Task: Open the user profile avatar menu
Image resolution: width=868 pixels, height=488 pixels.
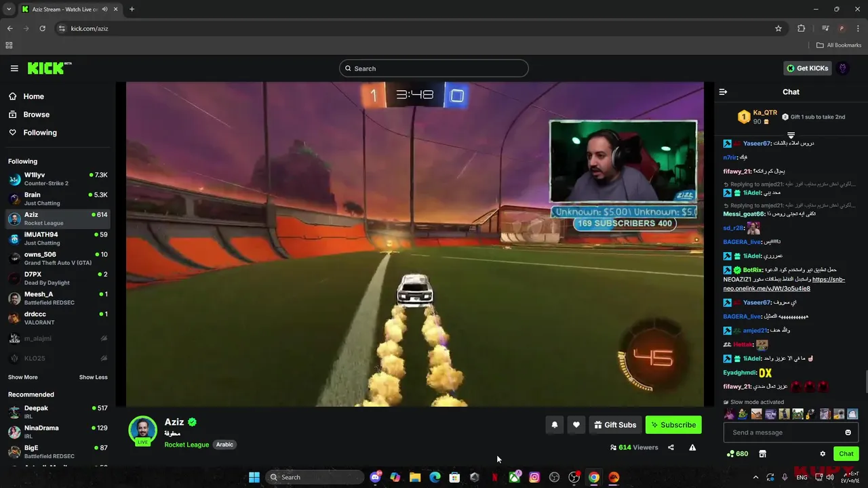Action: pyautogui.click(x=843, y=68)
